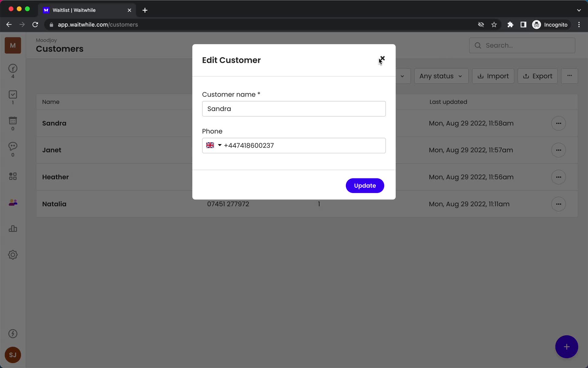Click the add new customer plus button

(x=567, y=347)
